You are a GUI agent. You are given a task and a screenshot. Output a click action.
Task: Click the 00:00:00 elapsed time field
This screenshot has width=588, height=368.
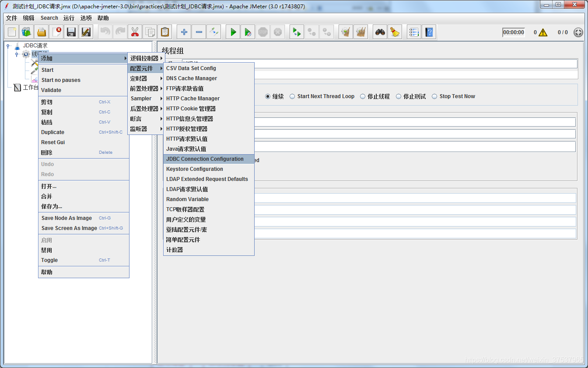pyautogui.click(x=513, y=32)
